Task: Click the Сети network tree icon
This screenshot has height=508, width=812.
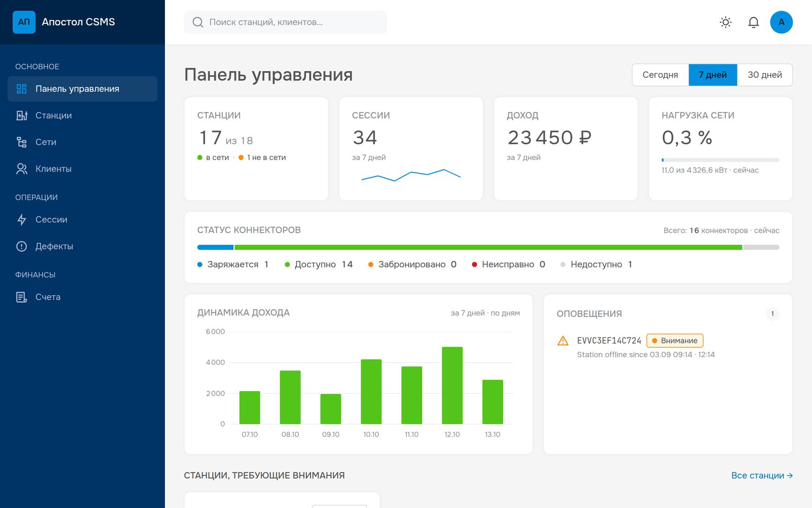Action: (x=21, y=142)
